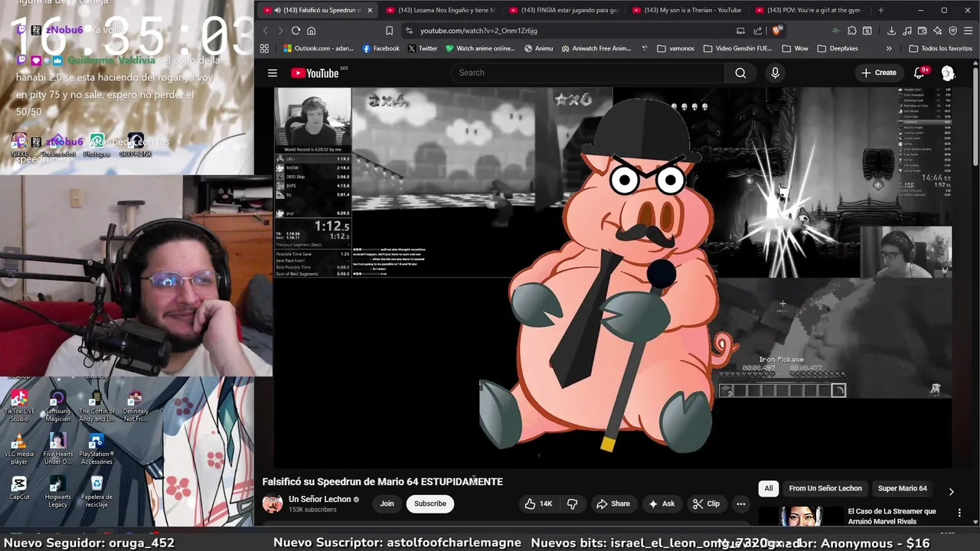The image size is (980, 551).
Task: Open CapCut desktop shortcut
Action: pyautogui.click(x=19, y=488)
